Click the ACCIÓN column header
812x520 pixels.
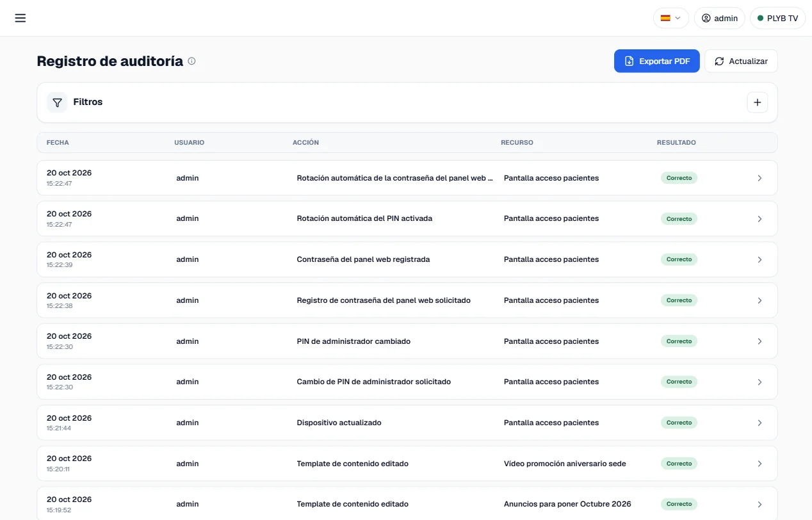(x=305, y=143)
